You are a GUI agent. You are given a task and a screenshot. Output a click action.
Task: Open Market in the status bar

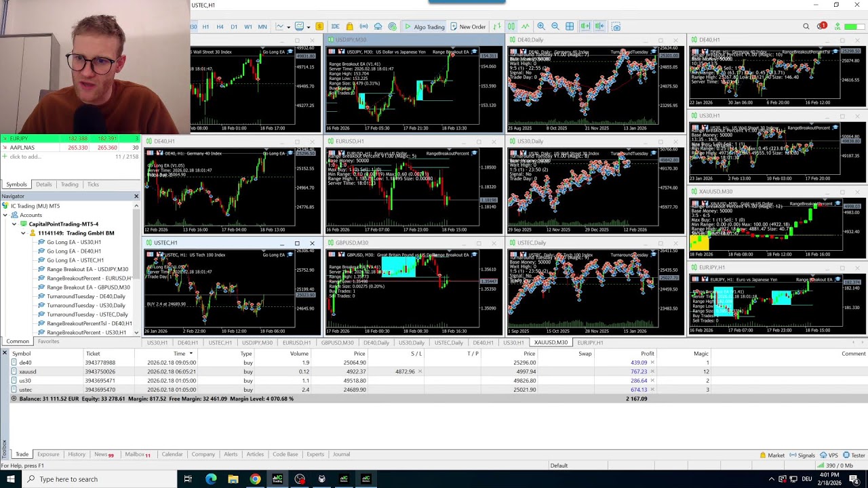pyautogui.click(x=772, y=455)
